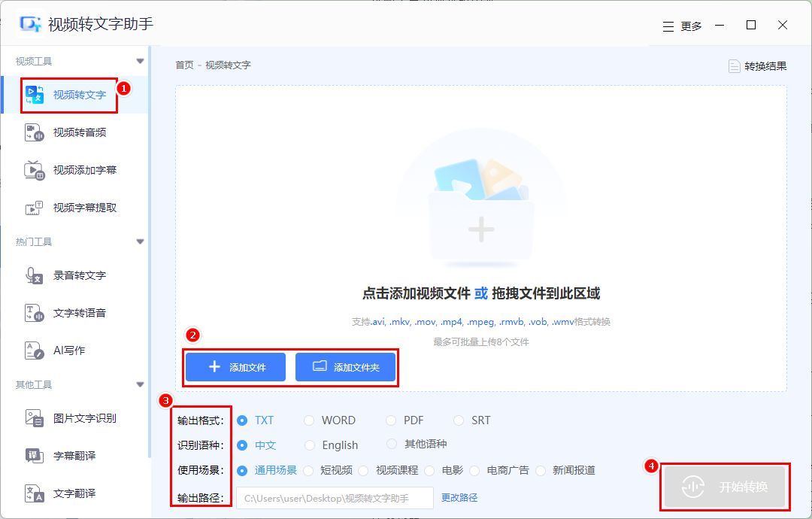Click the app logo in title bar
812x519 pixels.
pos(30,24)
